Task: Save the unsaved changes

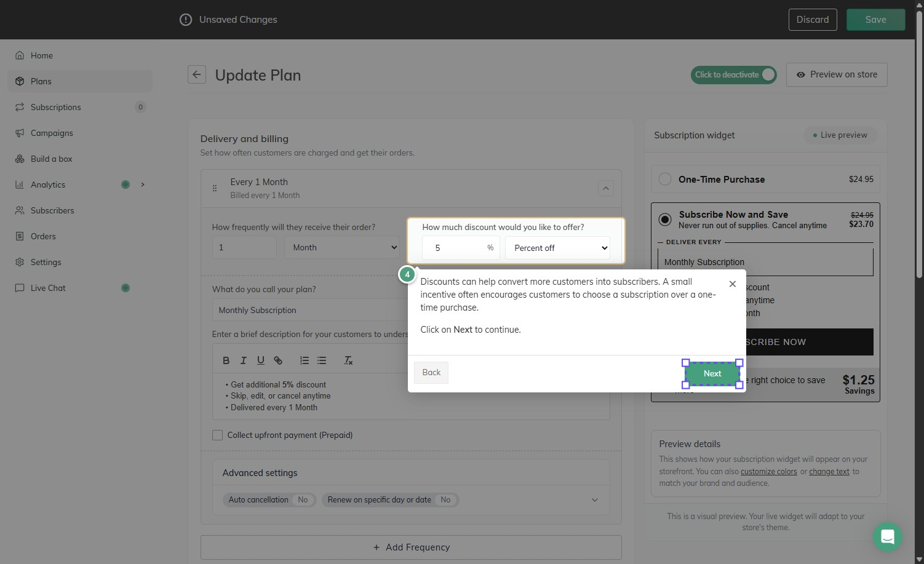Action: [x=875, y=20]
